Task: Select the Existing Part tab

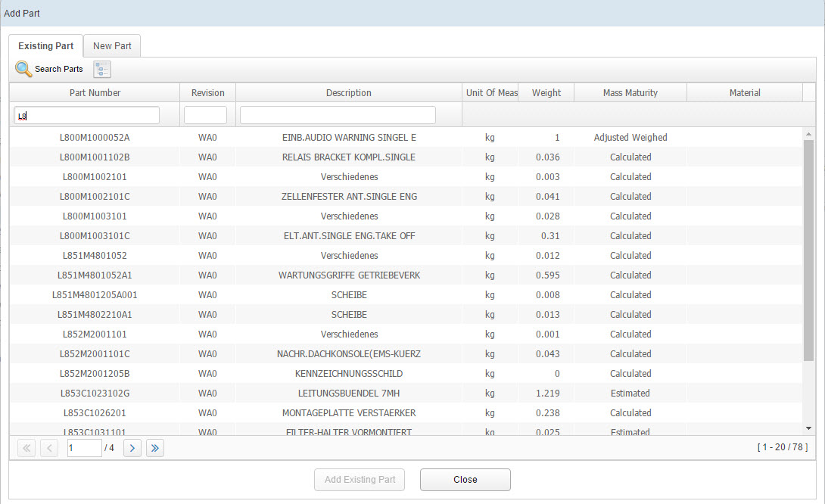Action: [46, 46]
